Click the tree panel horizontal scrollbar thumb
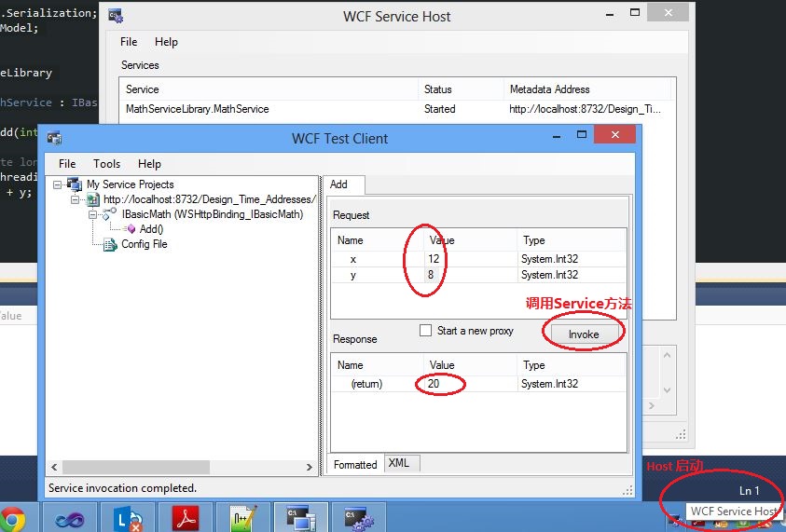The height and width of the screenshot is (532, 786). click(136, 467)
